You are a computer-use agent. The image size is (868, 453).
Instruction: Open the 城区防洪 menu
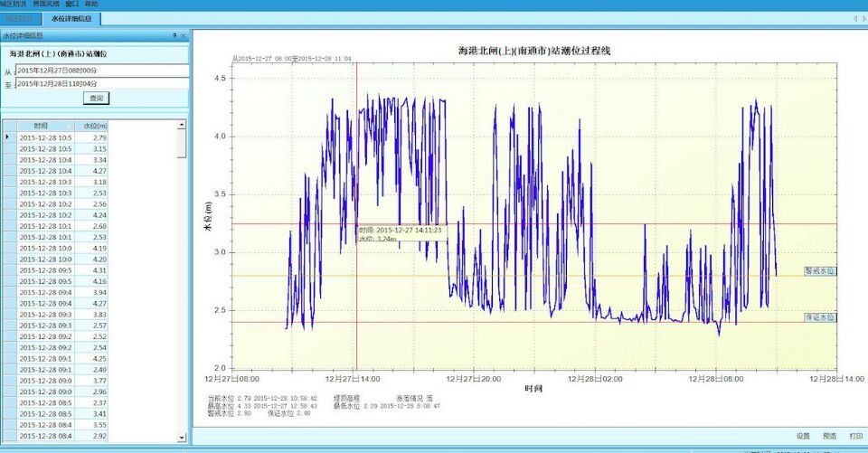(x=12, y=4)
